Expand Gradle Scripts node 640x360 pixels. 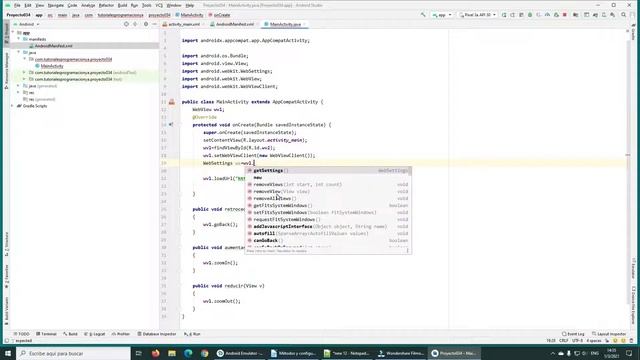[13, 106]
